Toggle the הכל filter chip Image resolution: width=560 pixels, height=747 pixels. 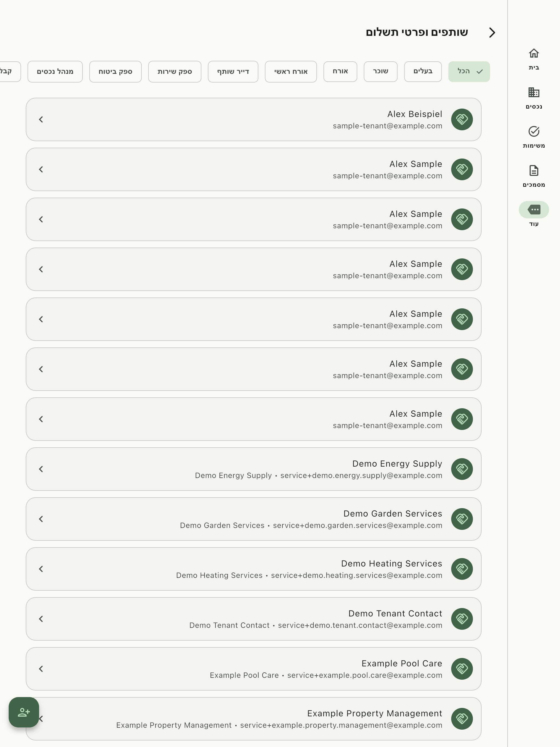point(469,71)
